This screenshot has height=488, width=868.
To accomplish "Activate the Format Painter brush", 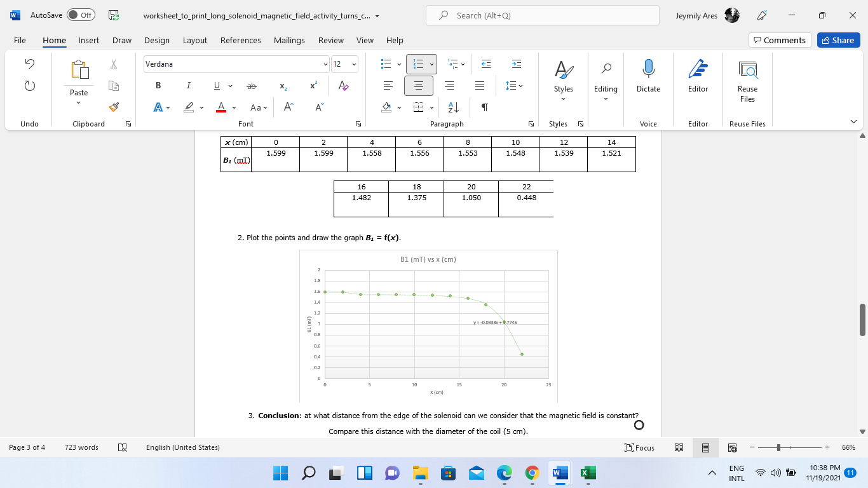I will coord(114,107).
